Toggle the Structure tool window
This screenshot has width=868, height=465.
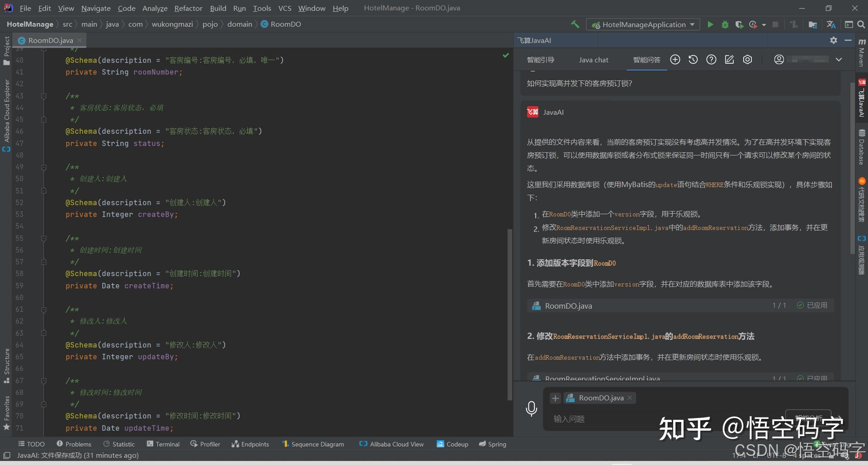tap(6, 366)
